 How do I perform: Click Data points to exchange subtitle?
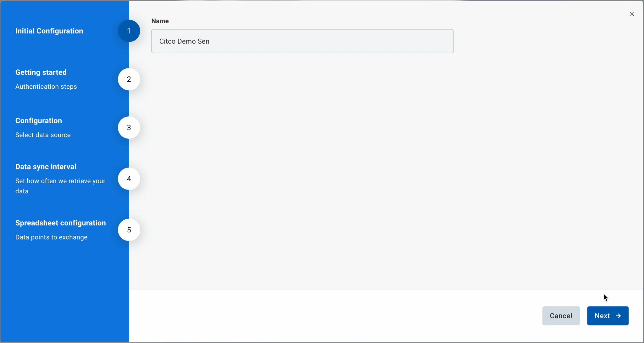tap(52, 237)
